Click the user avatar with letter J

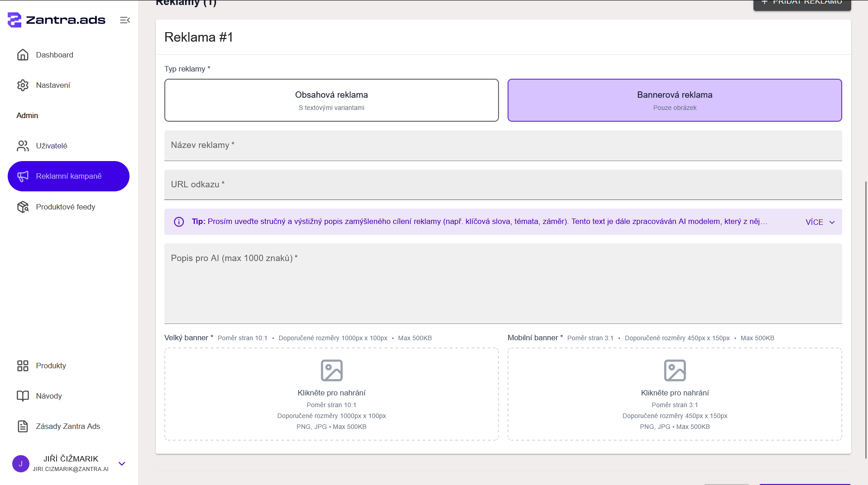pos(21,464)
